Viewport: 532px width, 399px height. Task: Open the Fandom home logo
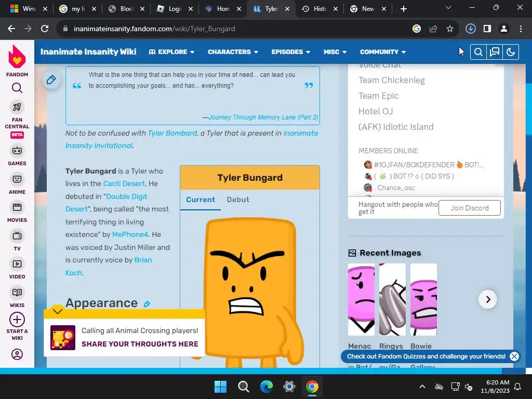(17, 61)
